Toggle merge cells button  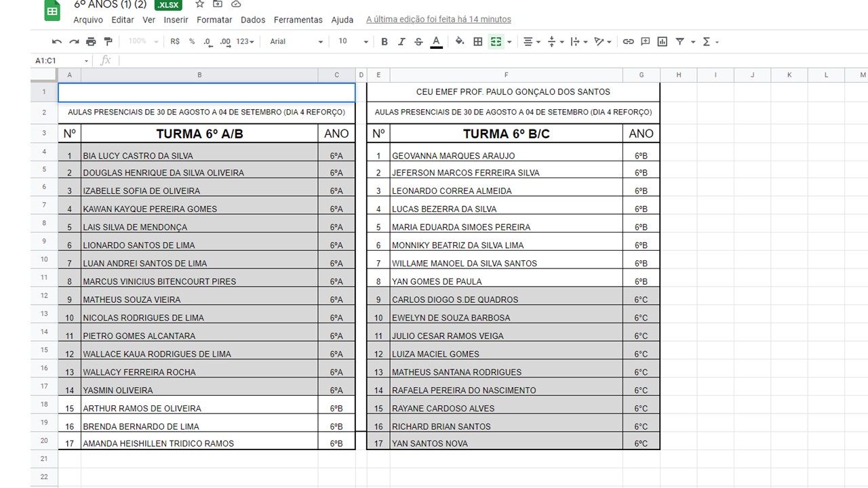click(496, 42)
